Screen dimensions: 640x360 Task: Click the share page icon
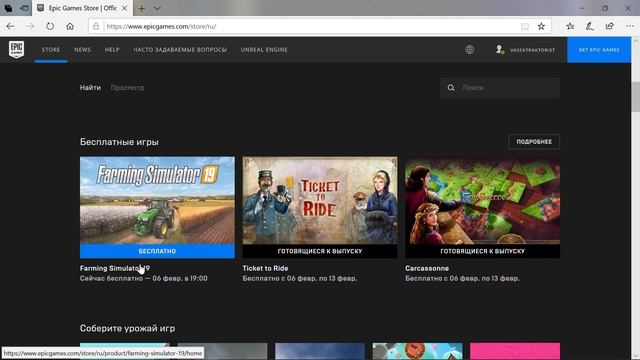609,27
